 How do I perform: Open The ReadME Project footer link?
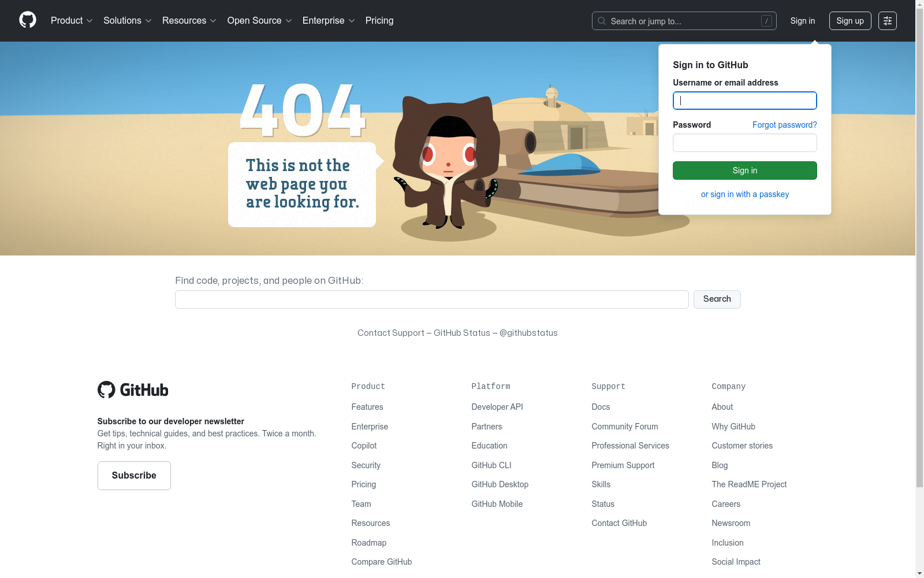[749, 484]
